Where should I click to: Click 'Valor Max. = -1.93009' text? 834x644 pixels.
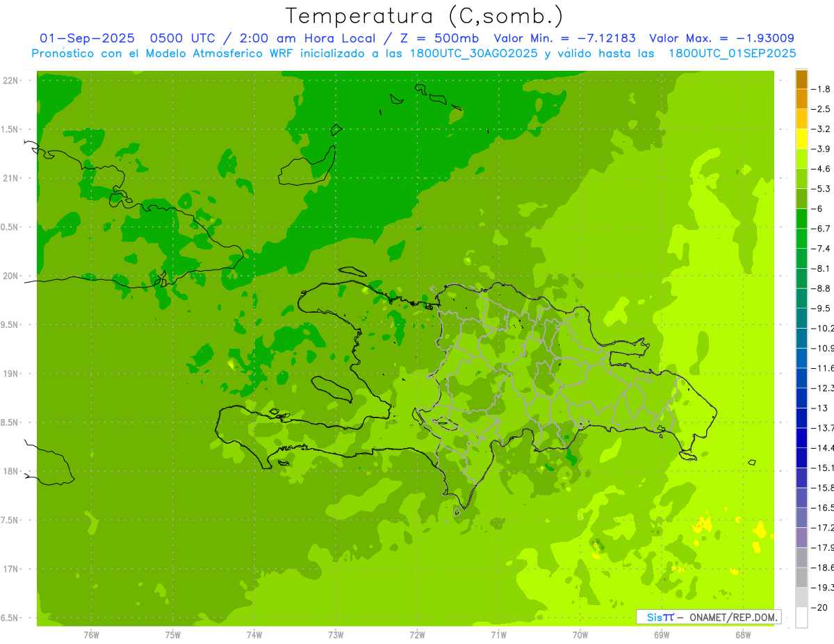pyautogui.click(x=721, y=38)
